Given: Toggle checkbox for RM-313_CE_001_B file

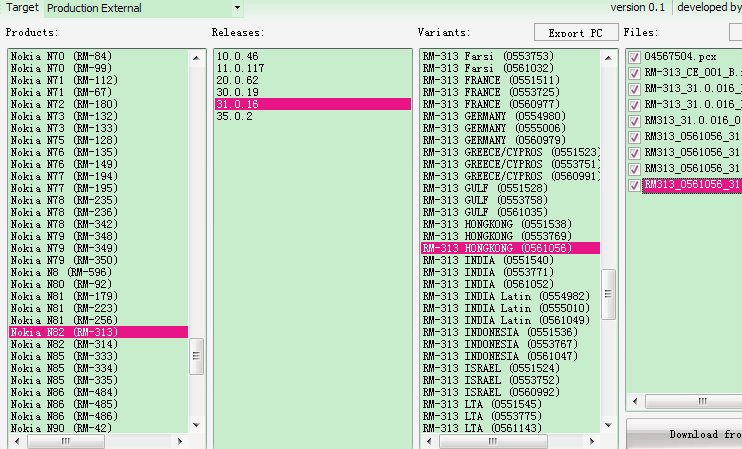Looking at the screenshot, I should click(x=634, y=73).
